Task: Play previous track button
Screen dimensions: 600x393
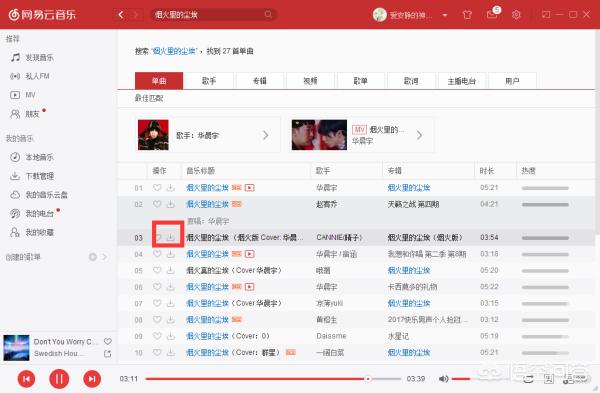Action: (x=26, y=379)
